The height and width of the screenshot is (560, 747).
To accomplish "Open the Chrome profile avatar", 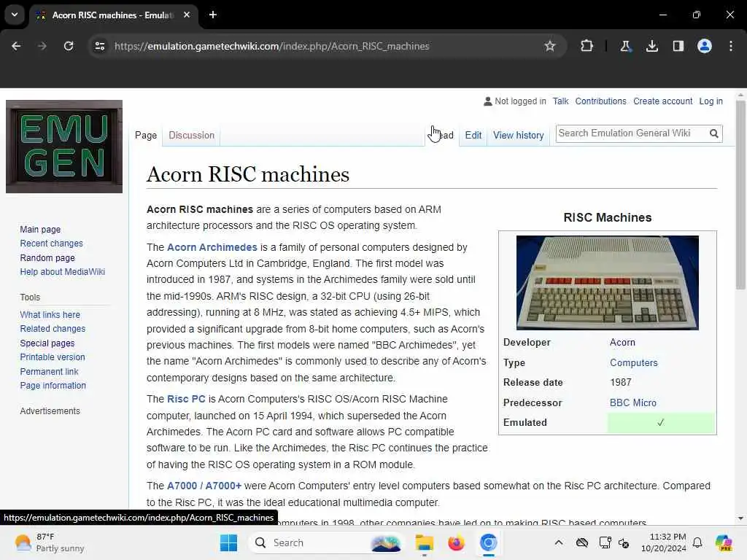I will pos(704,46).
